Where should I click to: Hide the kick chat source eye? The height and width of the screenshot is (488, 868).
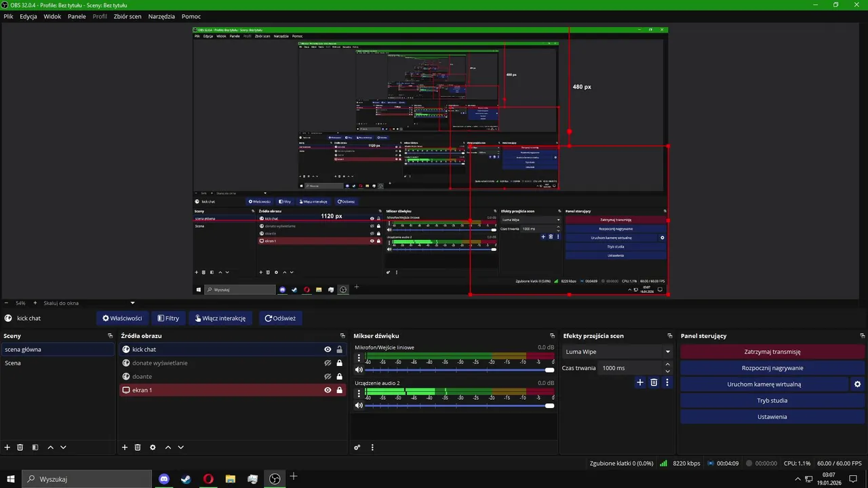point(328,350)
